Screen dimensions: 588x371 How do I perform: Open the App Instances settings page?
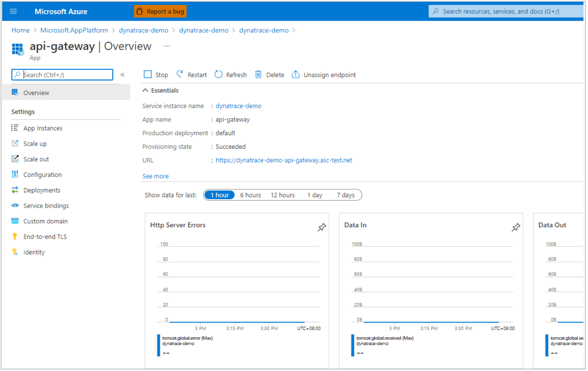(x=43, y=128)
